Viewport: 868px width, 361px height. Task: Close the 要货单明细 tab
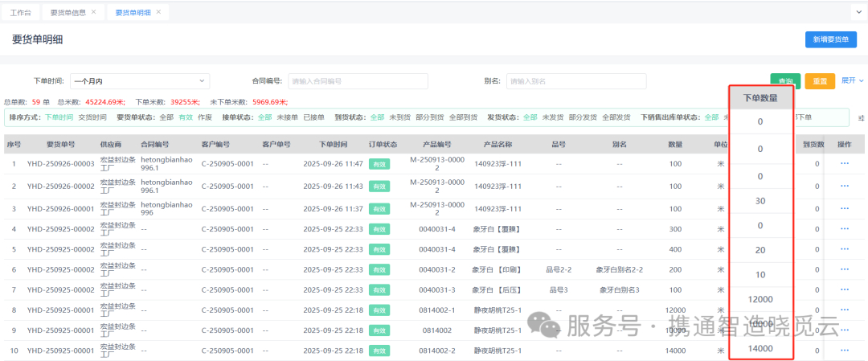point(158,11)
